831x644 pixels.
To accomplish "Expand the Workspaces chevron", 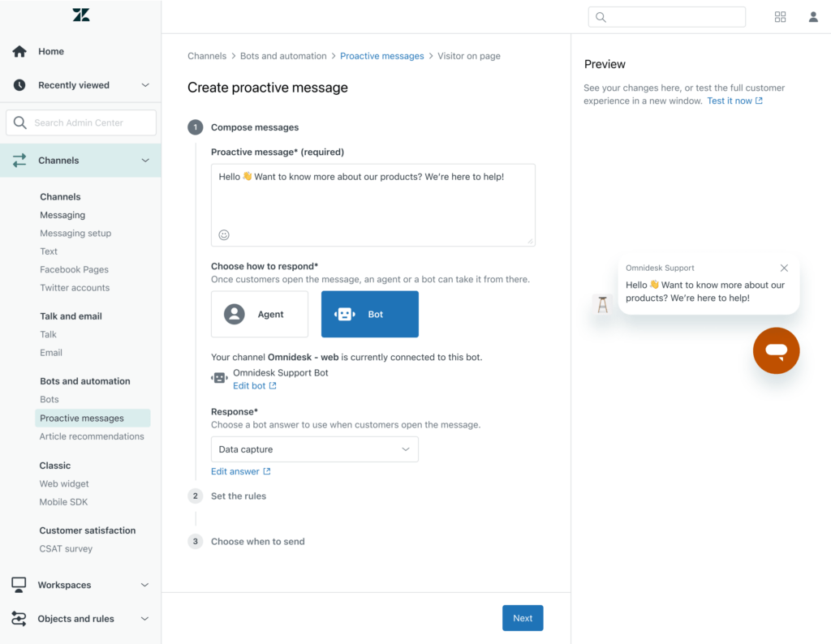I will pyautogui.click(x=144, y=585).
